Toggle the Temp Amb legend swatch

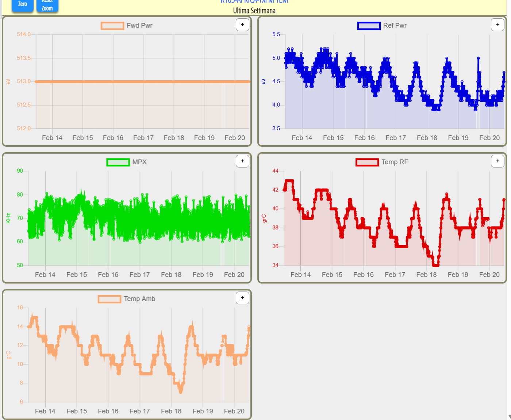[x=109, y=299]
